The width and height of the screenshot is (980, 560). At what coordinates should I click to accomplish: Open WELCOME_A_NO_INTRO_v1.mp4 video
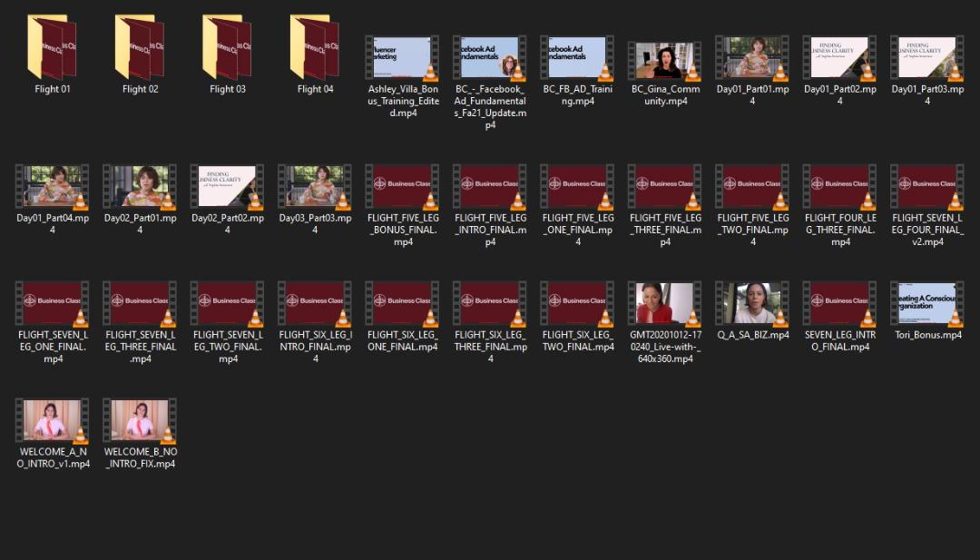[53, 420]
